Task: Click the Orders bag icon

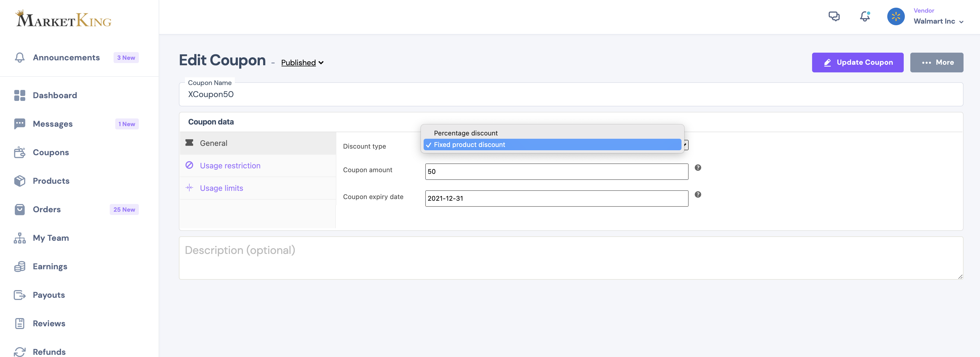Action: tap(19, 209)
